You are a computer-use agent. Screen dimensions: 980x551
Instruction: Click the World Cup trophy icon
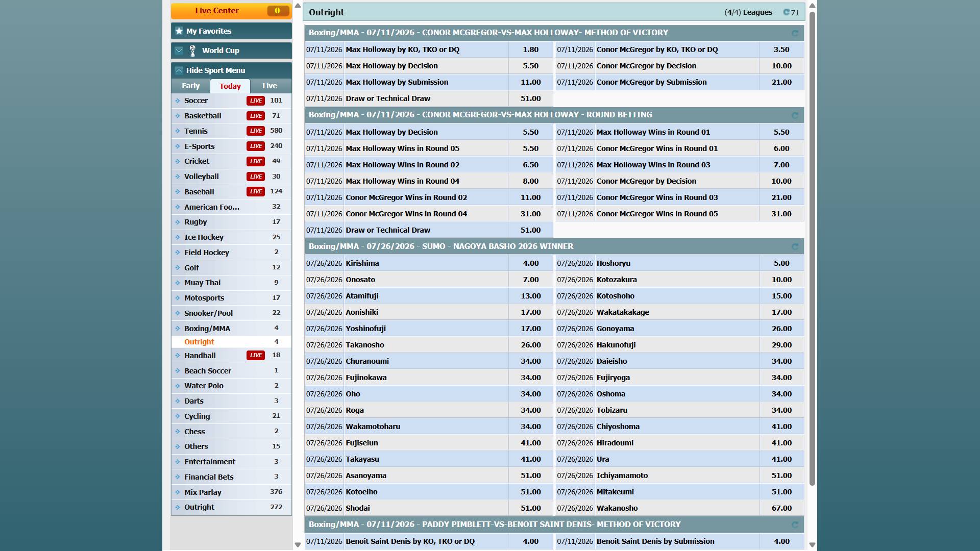tap(192, 51)
